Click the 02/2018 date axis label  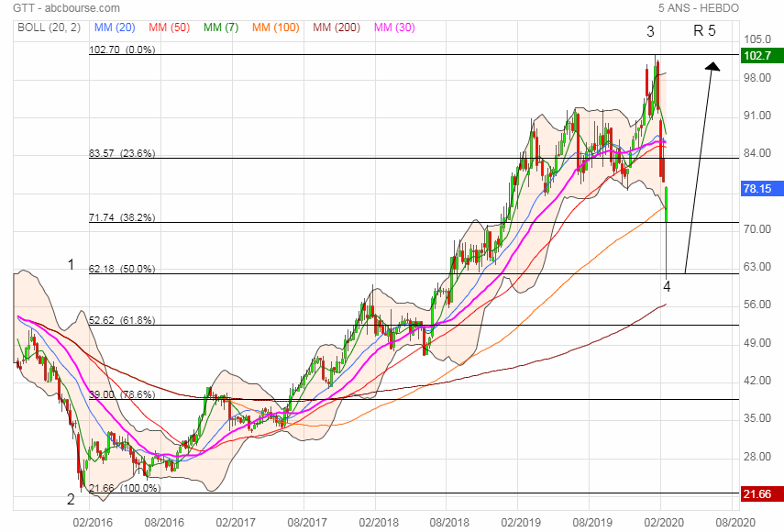pyautogui.click(x=379, y=523)
